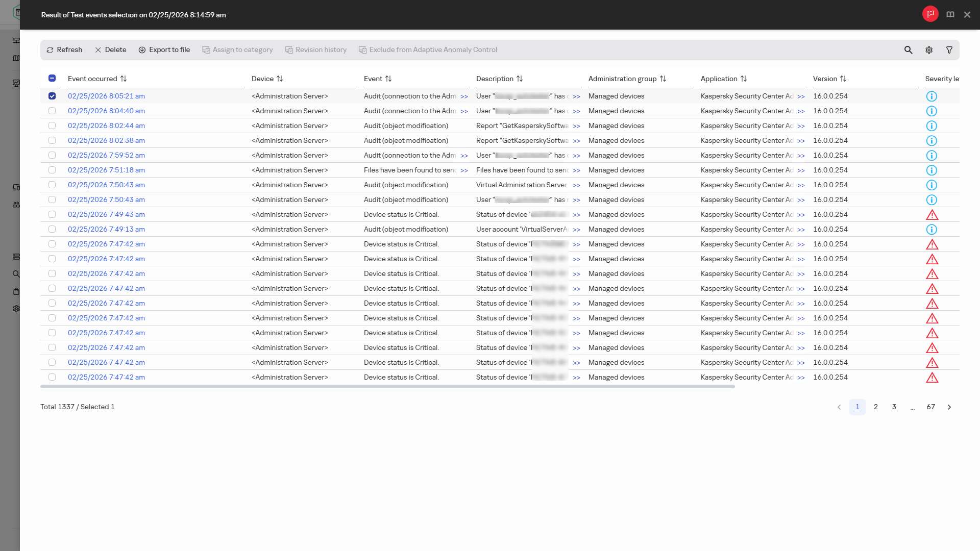Sort by Event occurred column arrows
Viewport: 980px width, 551px height.
tap(124, 79)
